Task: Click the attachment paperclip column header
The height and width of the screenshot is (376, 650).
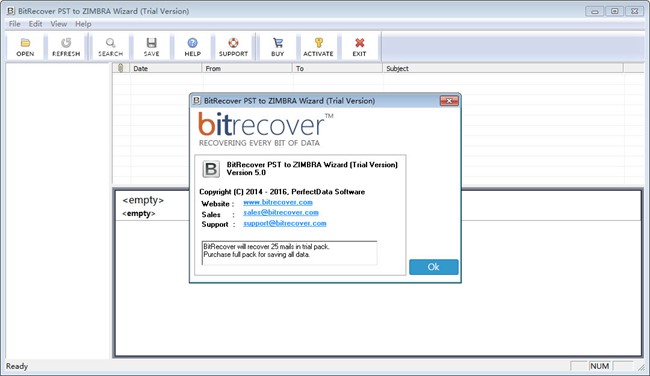Action: 121,68
